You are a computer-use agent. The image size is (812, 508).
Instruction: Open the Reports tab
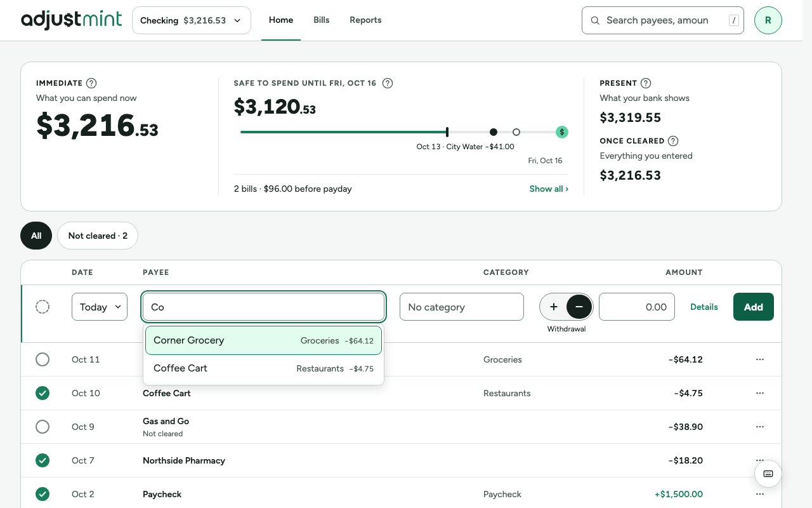pyautogui.click(x=365, y=20)
